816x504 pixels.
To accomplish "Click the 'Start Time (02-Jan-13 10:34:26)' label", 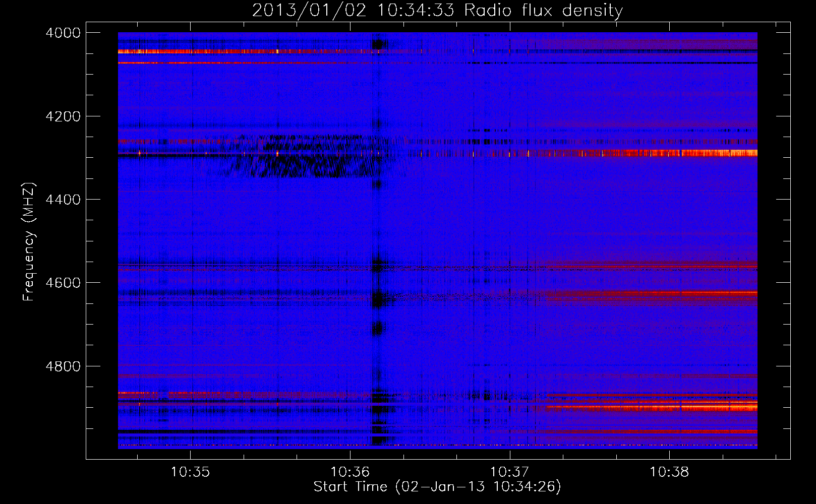I will (x=437, y=487).
